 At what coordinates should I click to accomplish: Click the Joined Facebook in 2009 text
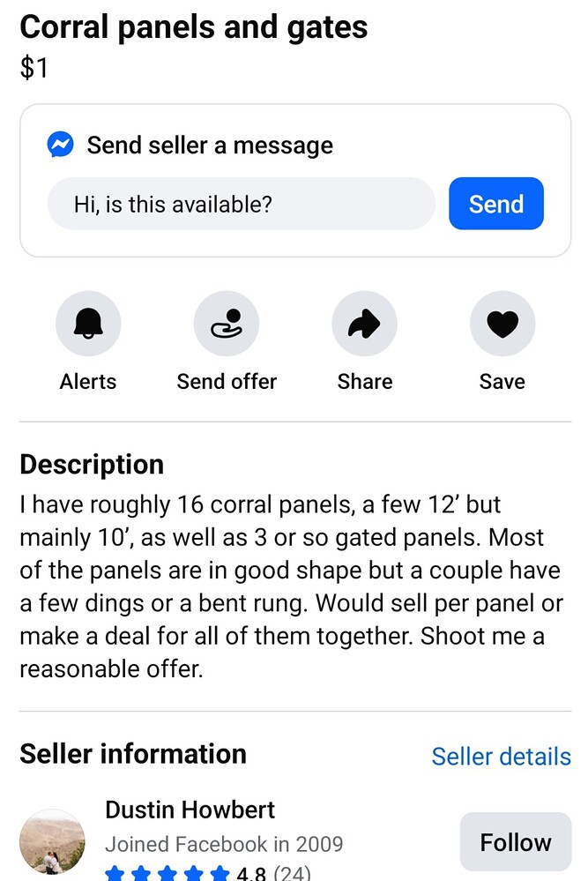(x=224, y=844)
